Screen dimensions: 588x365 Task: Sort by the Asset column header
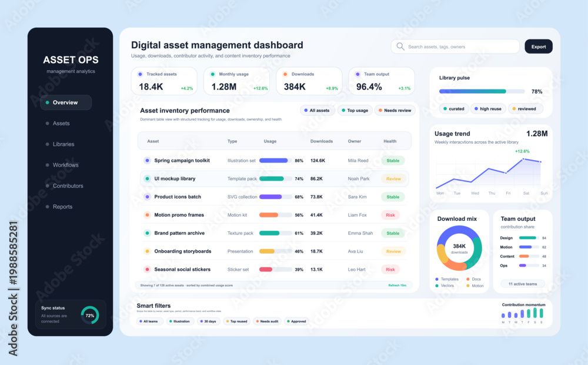(153, 141)
